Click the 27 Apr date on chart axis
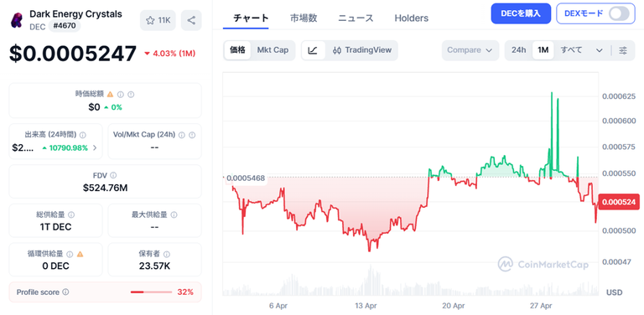The height and width of the screenshot is (315, 644). pos(541,306)
